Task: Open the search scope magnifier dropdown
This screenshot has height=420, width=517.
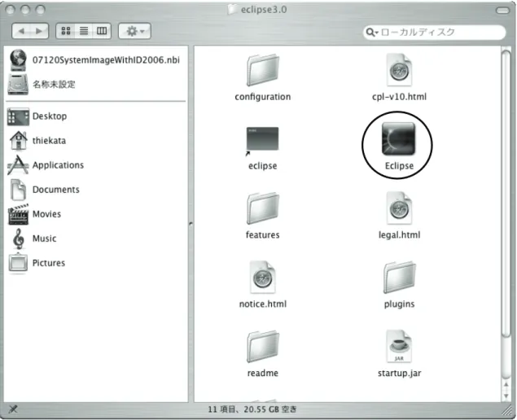Action: [x=371, y=33]
